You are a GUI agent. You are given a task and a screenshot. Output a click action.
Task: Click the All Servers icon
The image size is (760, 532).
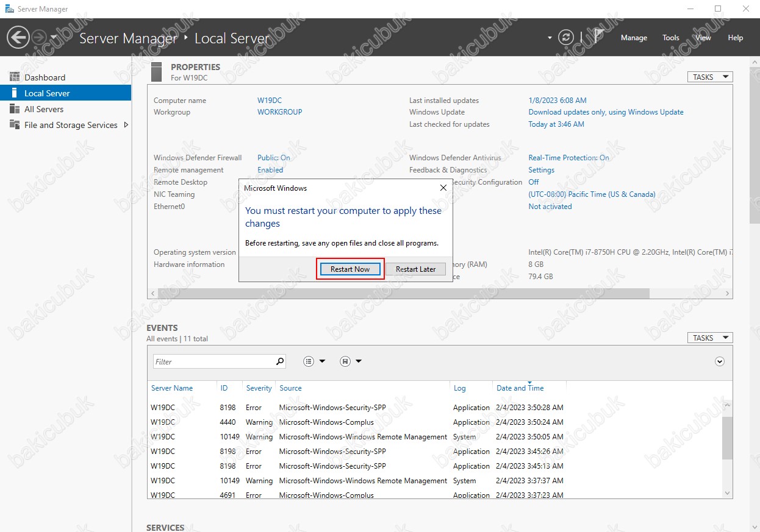coord(15,109)
